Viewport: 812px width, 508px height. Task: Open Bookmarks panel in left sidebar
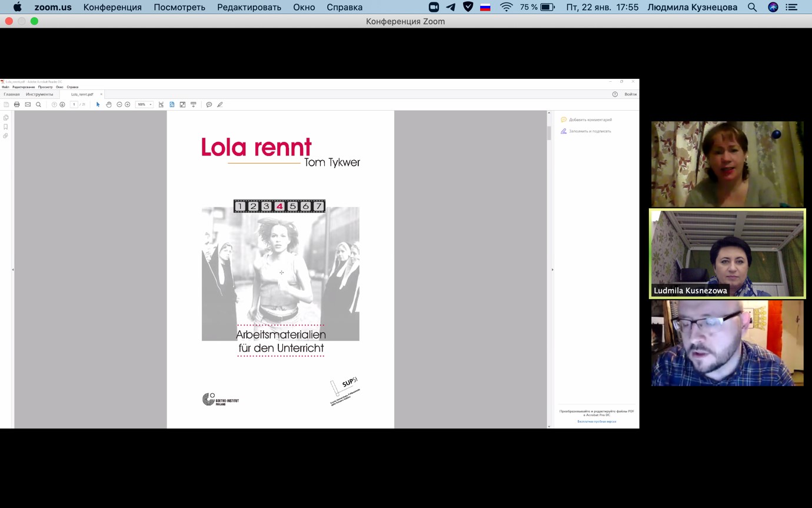6,127
